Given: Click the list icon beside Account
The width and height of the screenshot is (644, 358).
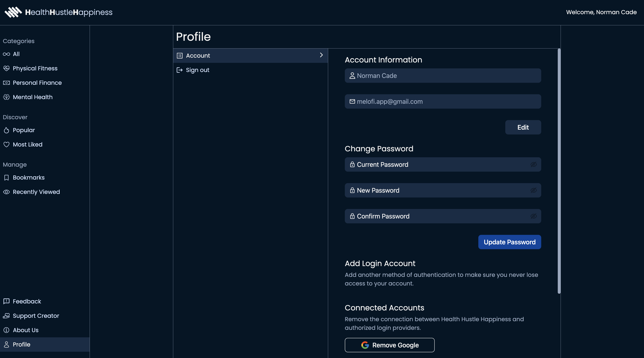Looking at the screenshot, I should coord(180,55).
